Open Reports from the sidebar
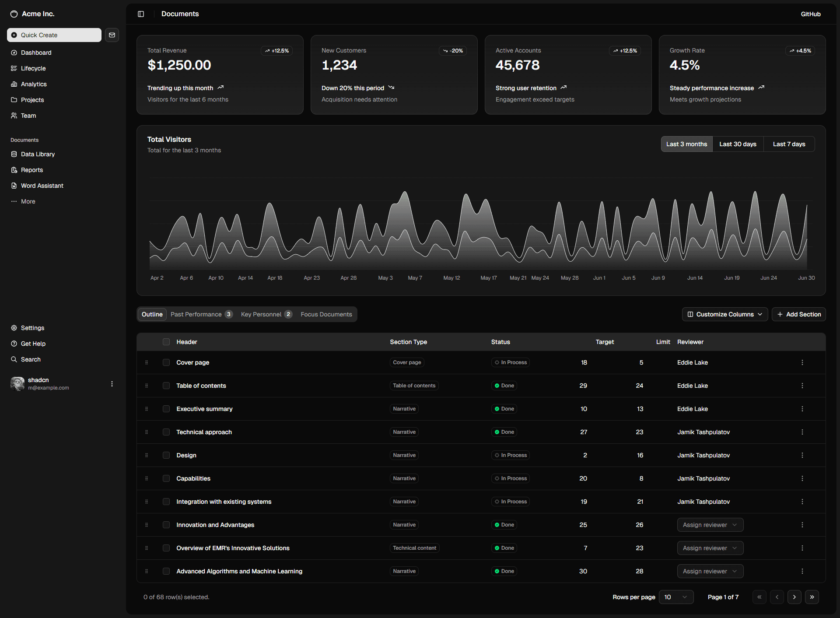The width and height of the screenshot is (840, 618). 32,170
